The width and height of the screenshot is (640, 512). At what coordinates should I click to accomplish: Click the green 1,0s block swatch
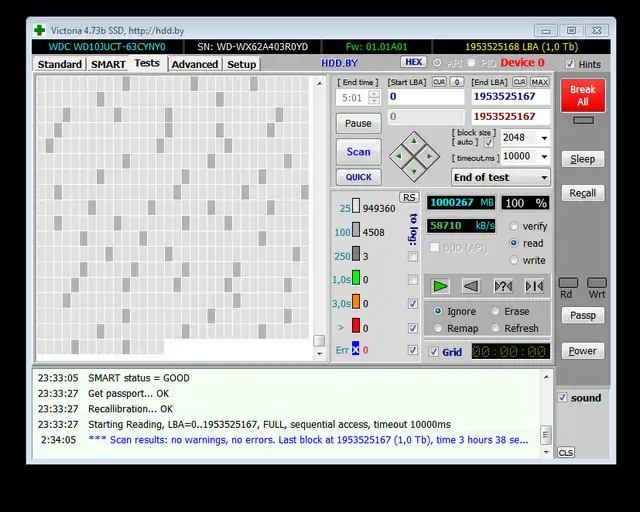click(x=356, y=277)
